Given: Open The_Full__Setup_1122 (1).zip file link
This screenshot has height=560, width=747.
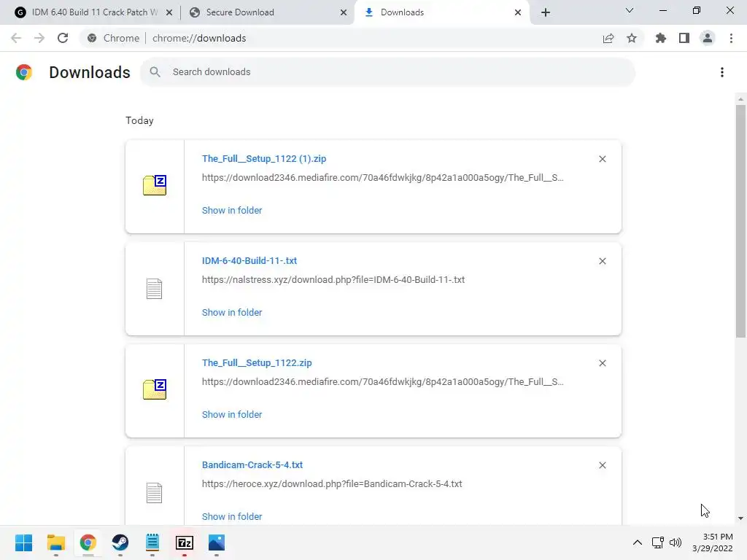Looking at the screenshot, I should 264,158.
